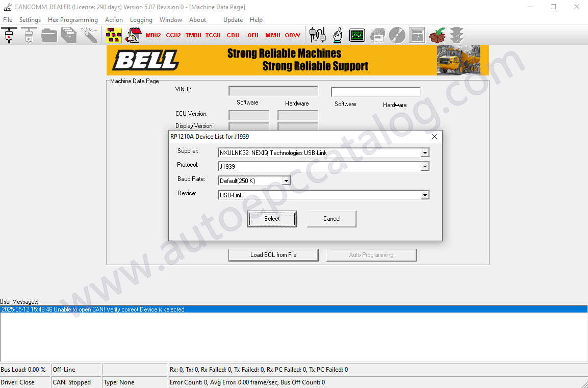Click the NXULNK32 Supplier value text

(273, 153)
